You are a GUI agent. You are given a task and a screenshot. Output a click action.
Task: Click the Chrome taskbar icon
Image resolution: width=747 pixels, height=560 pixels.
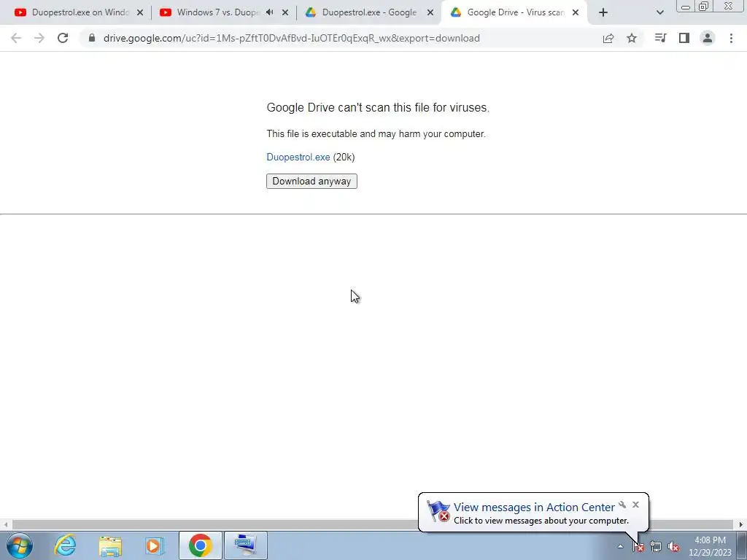pos(200,545)
